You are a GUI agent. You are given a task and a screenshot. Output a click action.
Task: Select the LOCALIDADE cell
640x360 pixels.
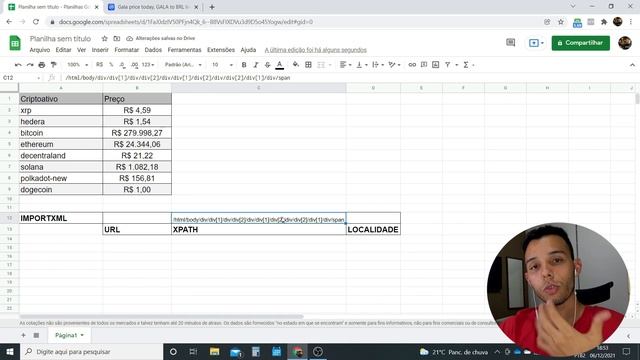point(373,230)
